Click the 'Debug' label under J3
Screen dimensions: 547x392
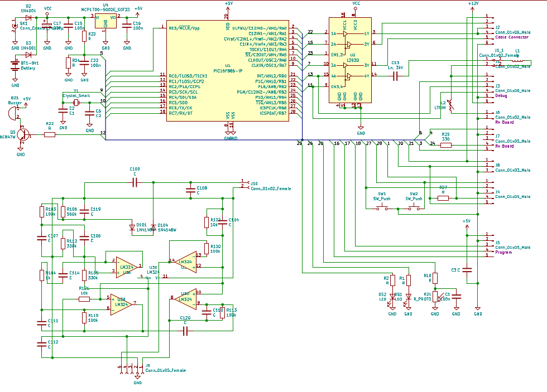[501, 95]
